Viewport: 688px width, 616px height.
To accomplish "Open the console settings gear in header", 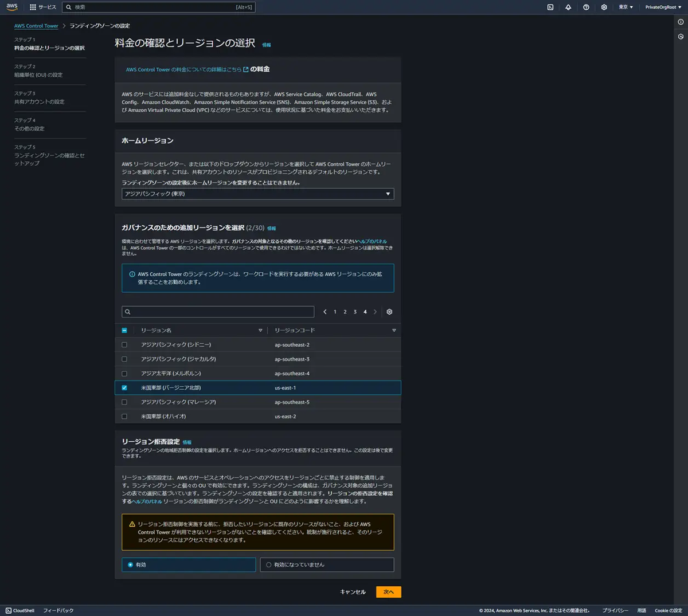I will [604, 7].
